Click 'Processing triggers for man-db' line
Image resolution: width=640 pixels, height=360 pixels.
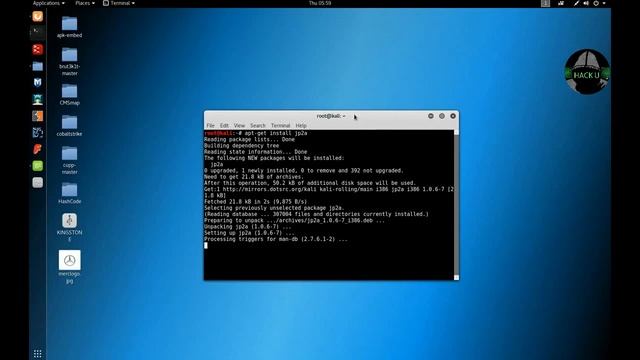[x=276, y=239]
